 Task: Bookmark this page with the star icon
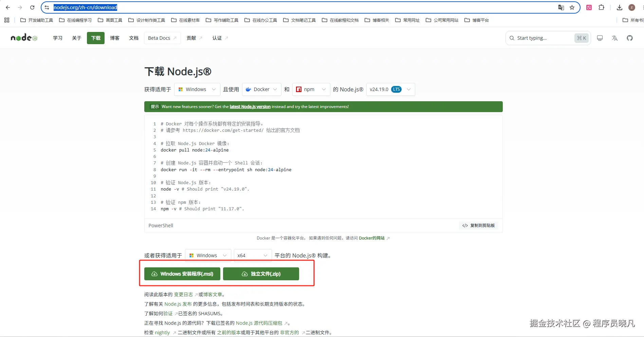(572, 7)
